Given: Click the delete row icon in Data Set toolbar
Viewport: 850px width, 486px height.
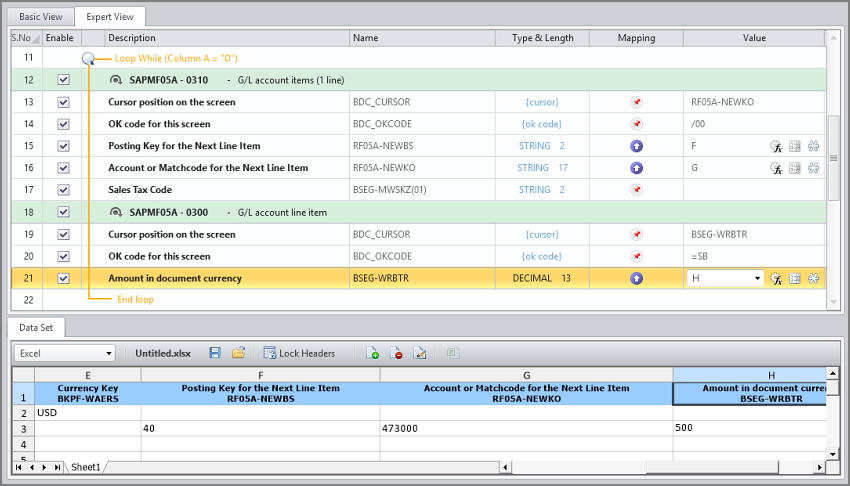Looking at the screenshot, I should click(x=397, y=353).
